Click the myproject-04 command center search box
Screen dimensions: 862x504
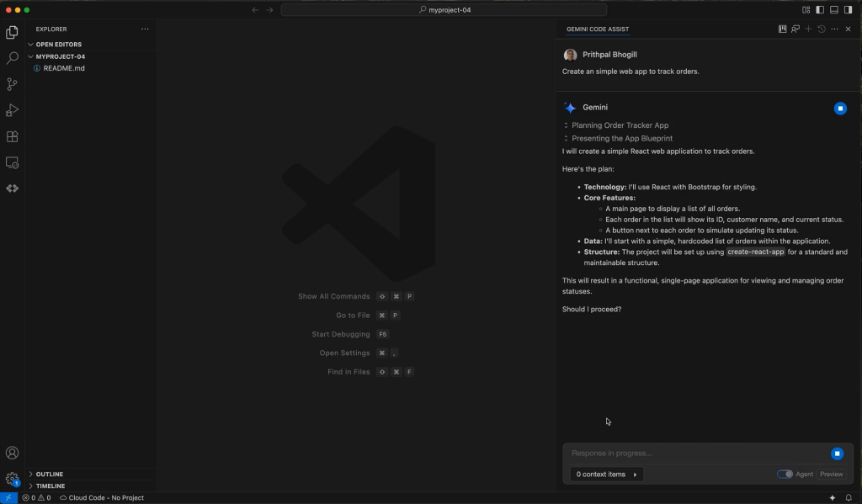tap(444, 10)
